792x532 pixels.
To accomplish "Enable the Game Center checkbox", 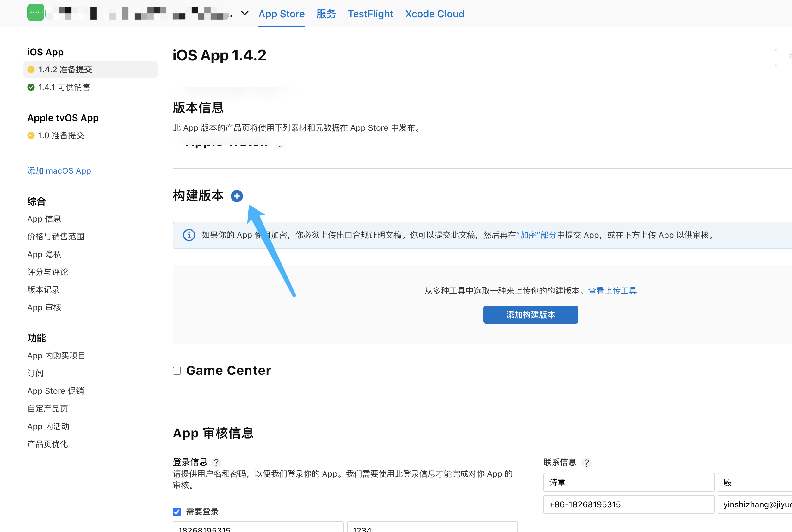I will (x=177, y=370).
